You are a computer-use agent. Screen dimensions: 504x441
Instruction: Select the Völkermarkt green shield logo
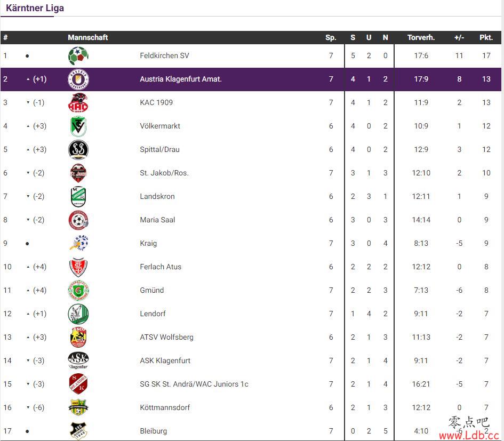point(78,126)
